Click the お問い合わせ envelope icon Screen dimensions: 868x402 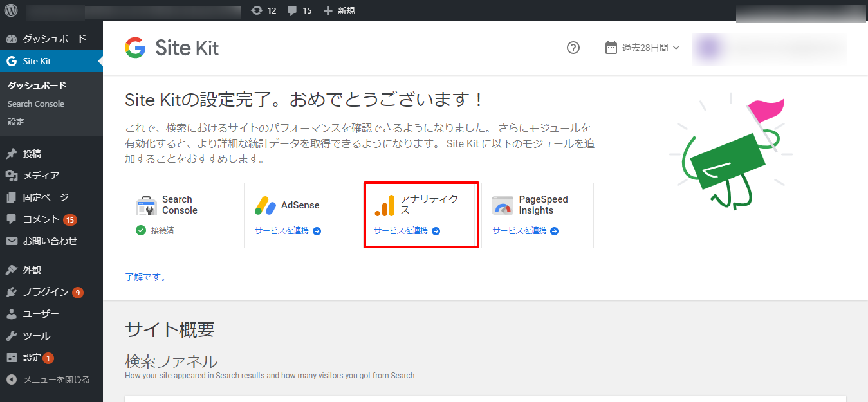[12, 241]
